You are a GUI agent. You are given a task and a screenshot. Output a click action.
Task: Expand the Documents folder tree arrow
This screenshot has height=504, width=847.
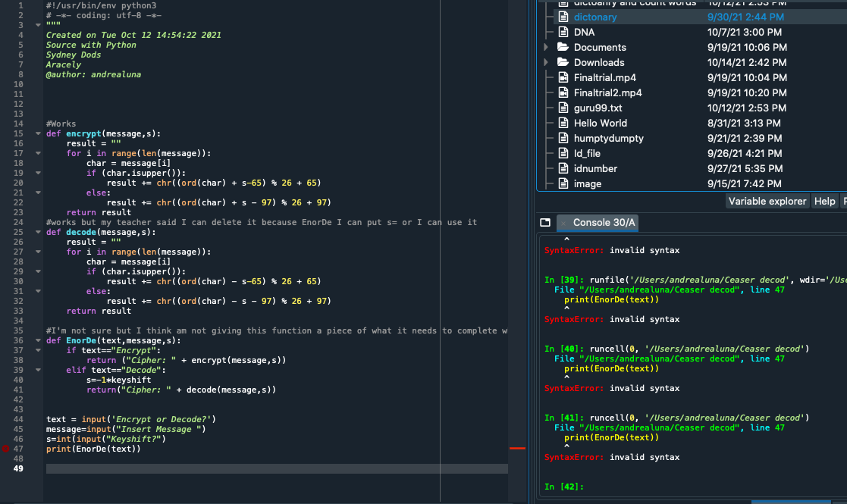(x=546, y=47)
